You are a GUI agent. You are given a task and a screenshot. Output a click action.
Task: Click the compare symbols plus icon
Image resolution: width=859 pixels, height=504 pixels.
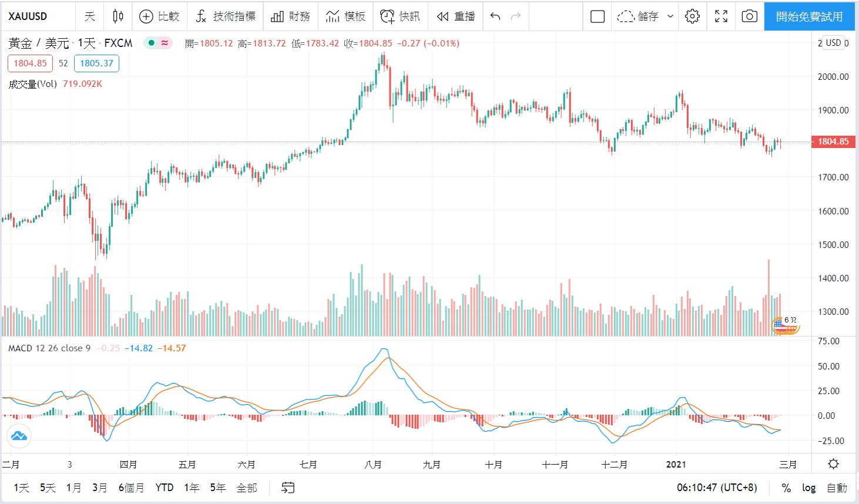click(x=146, y=16)
